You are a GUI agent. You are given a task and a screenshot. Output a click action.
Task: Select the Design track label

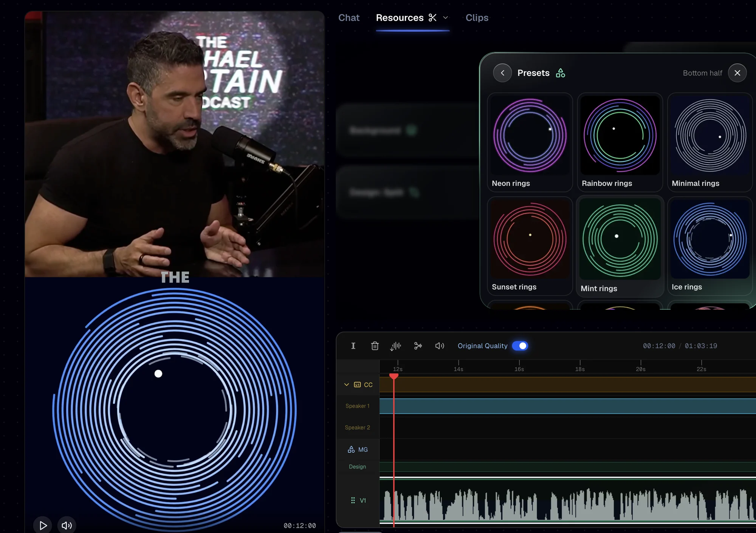357,467
